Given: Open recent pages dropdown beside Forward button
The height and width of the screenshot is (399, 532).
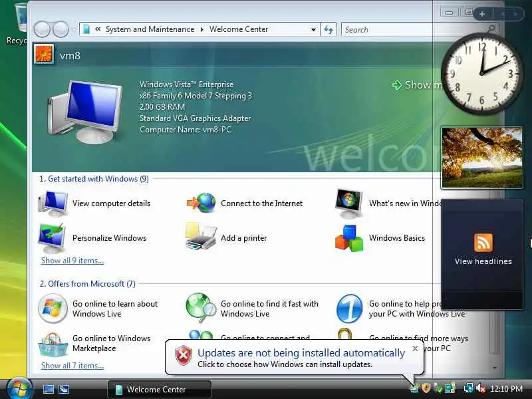Looking at the screenshot, I should point(74,29).
